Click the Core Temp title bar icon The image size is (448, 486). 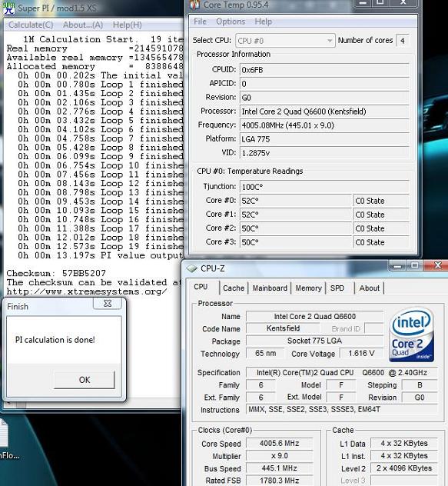[195, 5]
